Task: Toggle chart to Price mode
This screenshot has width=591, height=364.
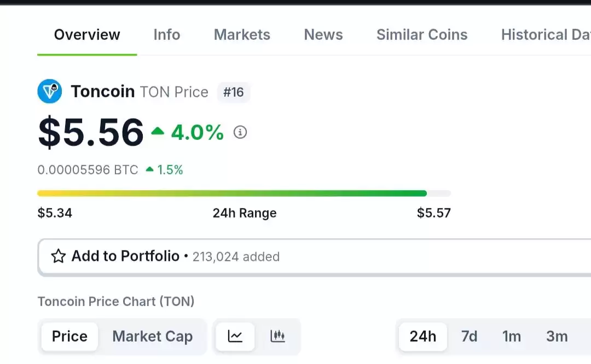Action: pyautogui.click(x=69, y=336)
